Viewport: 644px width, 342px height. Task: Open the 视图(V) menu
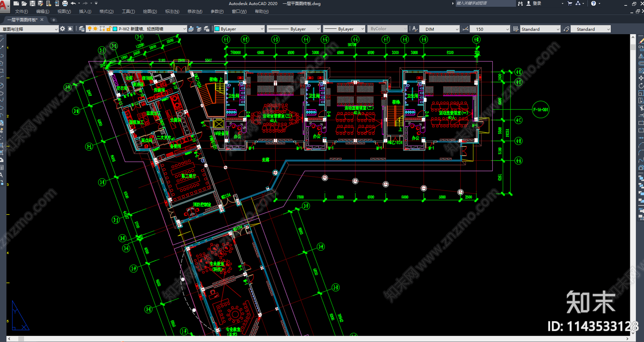click(x=64, y=11)
